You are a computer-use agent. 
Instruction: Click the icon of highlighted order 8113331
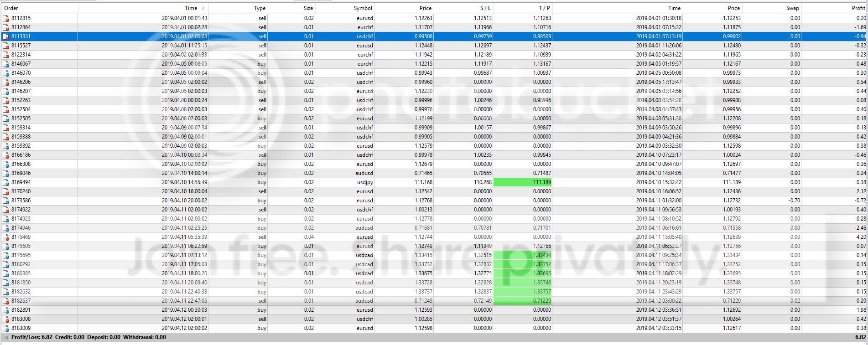point(6,36)
